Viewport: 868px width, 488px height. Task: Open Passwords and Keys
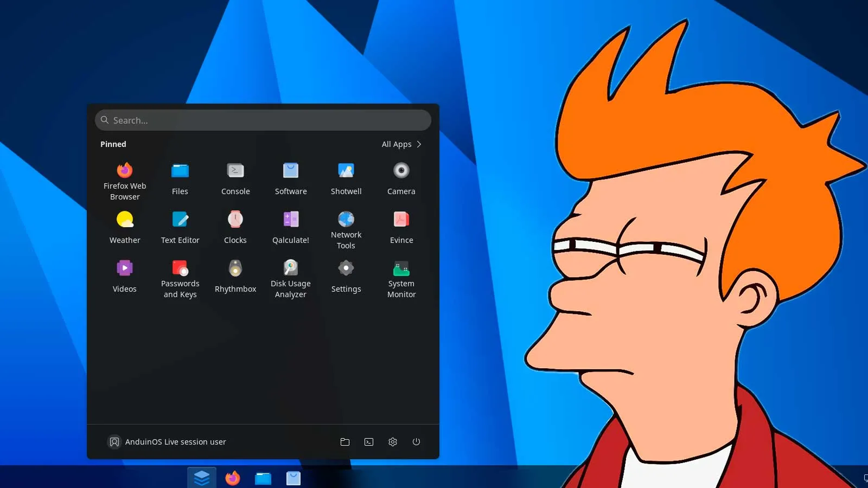point(180,278)
